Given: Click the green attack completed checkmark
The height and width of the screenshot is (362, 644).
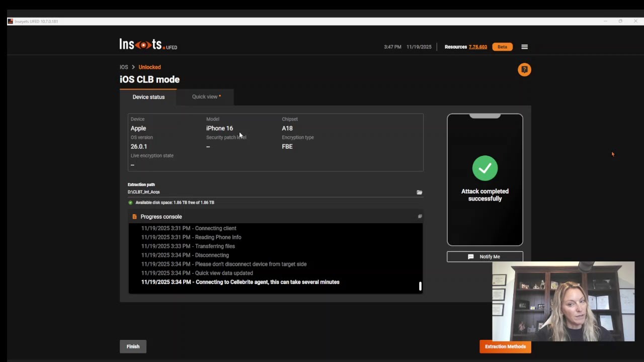Looking at the screenshot, I should point(485,168).
